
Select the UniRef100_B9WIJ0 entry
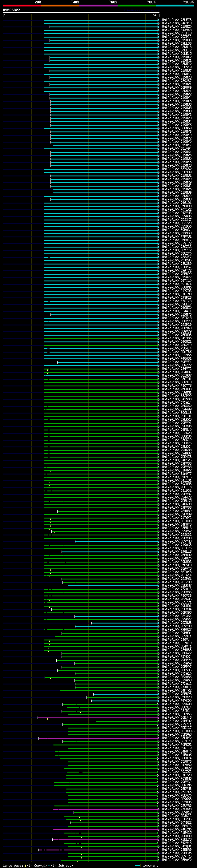click(177, 748)
